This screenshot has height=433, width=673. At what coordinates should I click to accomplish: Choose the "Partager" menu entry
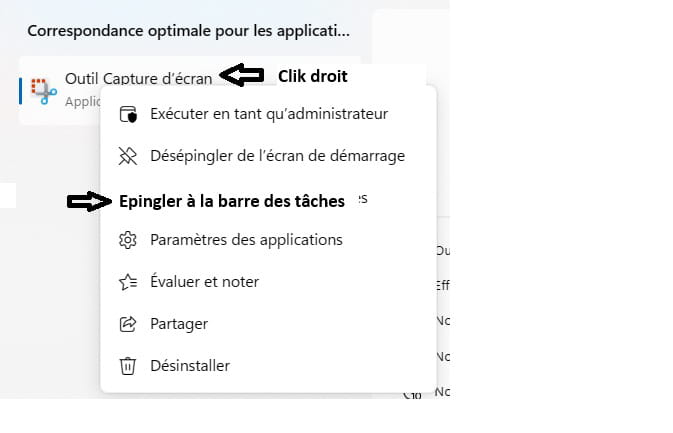point(178,324)
